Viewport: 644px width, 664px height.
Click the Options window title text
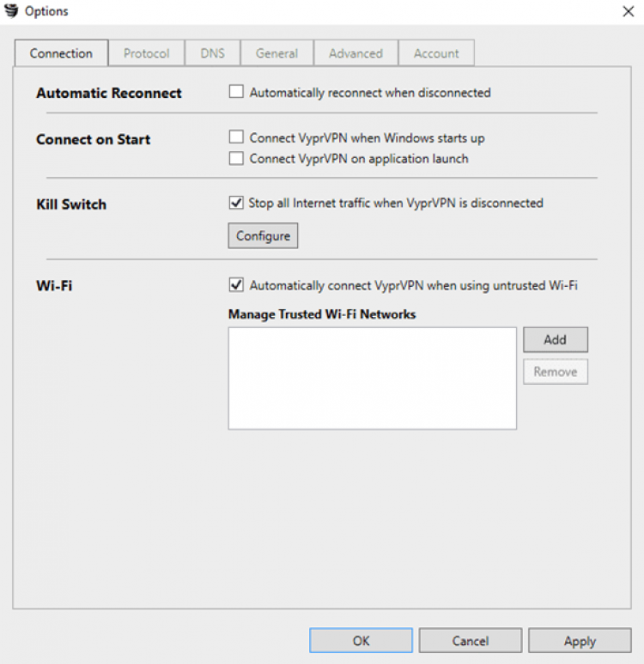46,11
